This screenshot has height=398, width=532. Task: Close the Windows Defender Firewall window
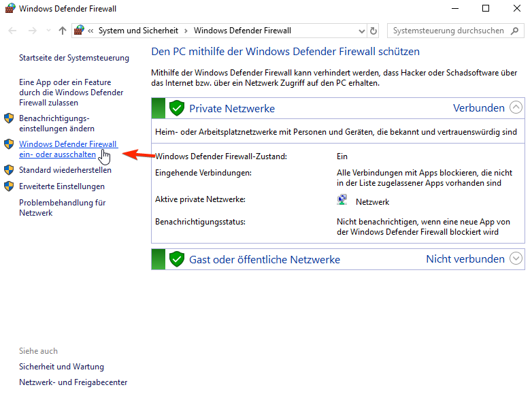coord(517,8)
